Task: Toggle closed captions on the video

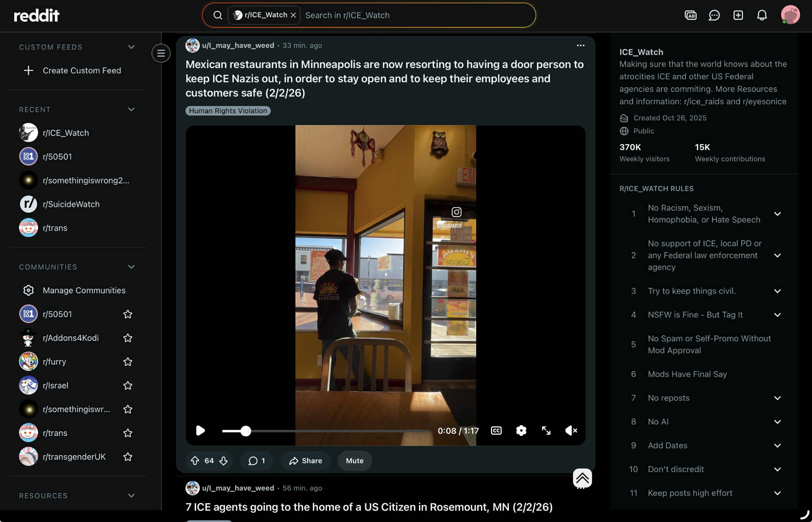Action: 496,430
